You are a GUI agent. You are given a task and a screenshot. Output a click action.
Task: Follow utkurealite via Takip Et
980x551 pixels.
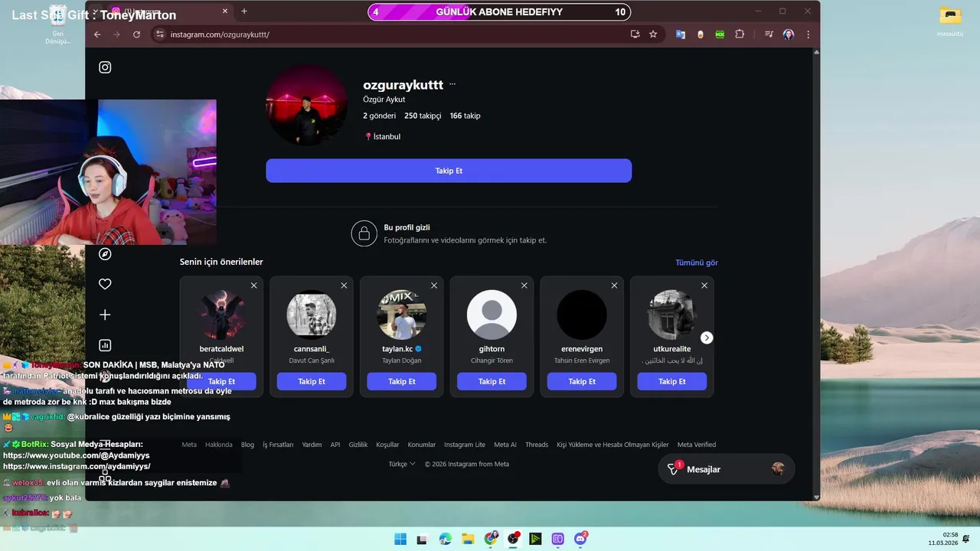672,381
